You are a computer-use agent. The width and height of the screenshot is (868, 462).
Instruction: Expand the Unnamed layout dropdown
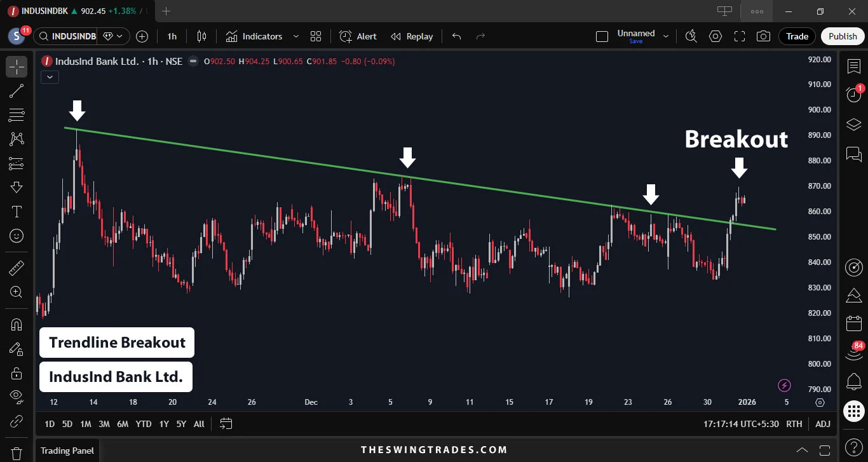coord(666,36)
